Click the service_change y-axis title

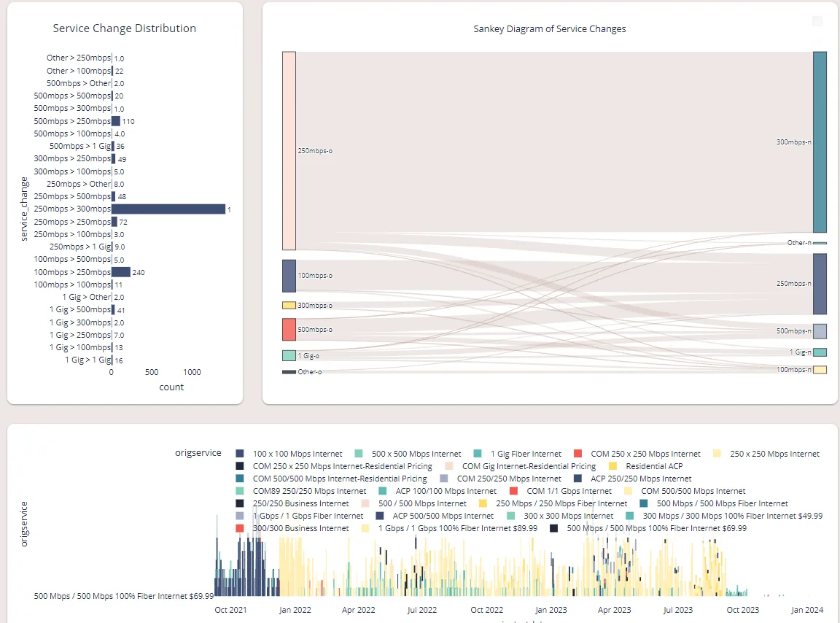tap(23, 209)
